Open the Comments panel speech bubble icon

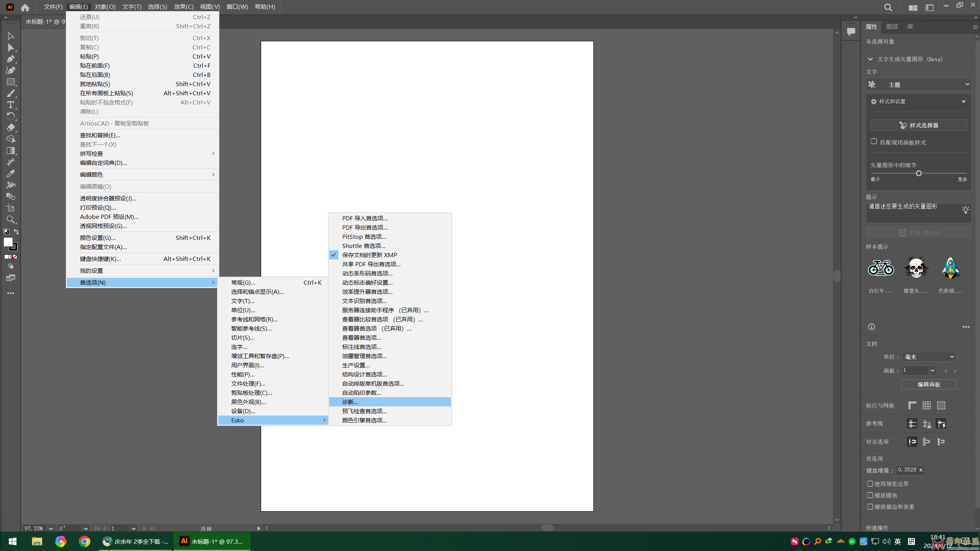click(x=851, y=32)
